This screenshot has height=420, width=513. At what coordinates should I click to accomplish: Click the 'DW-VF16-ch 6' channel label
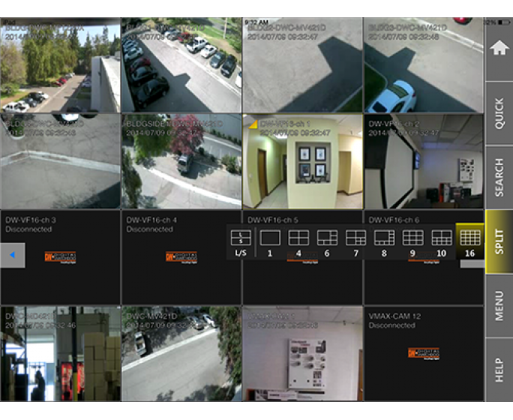click(394, 220)
